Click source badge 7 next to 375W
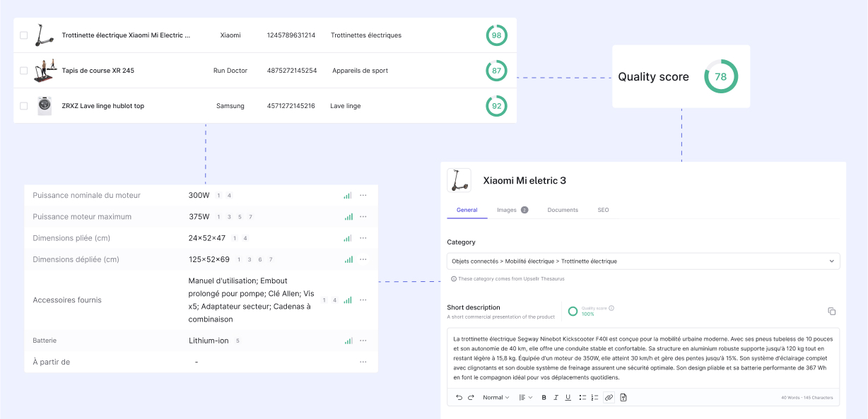 (250, 217)
